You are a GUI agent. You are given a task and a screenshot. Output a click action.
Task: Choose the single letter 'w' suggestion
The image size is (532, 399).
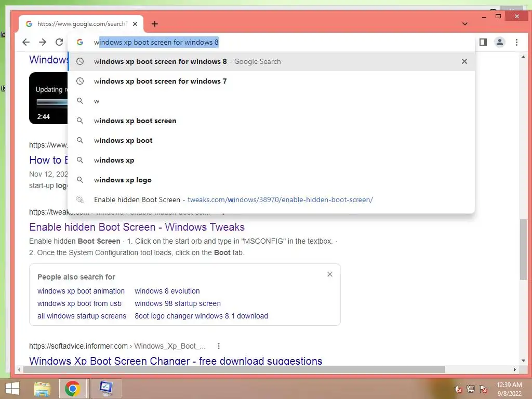click(271, 101)
